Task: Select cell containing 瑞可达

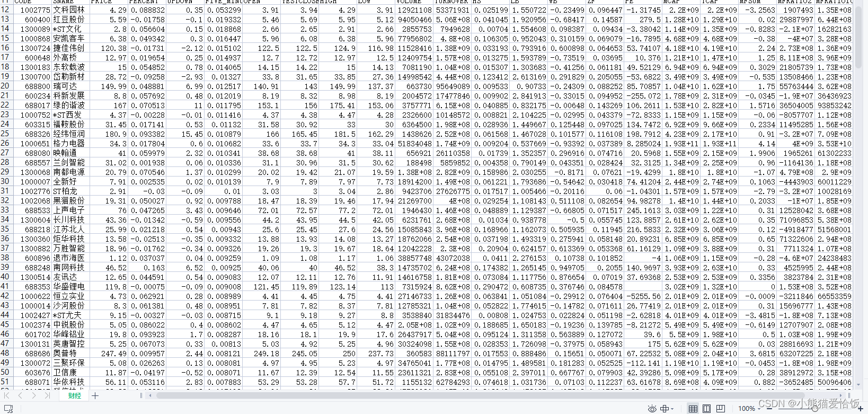Action: pyautogui.click(x=70, y=86)
